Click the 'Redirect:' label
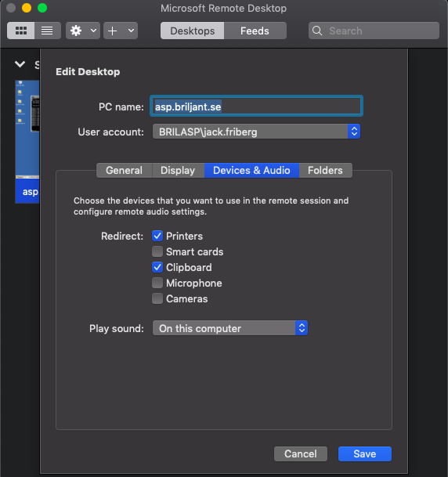Image resolution: width=448 pixels, height=477 pixels. point(122,236)
